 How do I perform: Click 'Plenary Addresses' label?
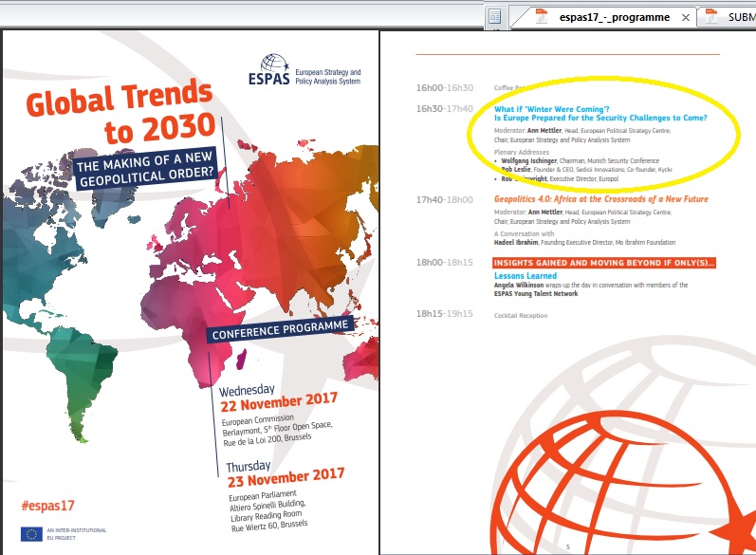pyautogui.click(x=521, y=152)
